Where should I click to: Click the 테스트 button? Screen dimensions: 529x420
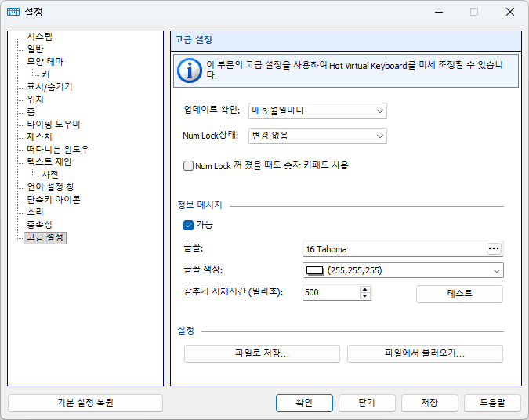coord(459,294)
